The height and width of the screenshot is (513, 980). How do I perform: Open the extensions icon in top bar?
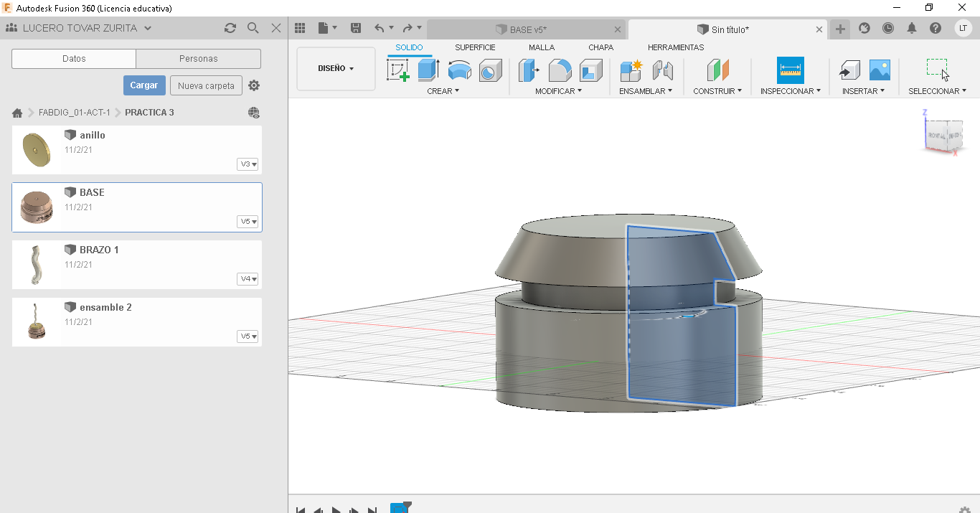coord(864,28)
